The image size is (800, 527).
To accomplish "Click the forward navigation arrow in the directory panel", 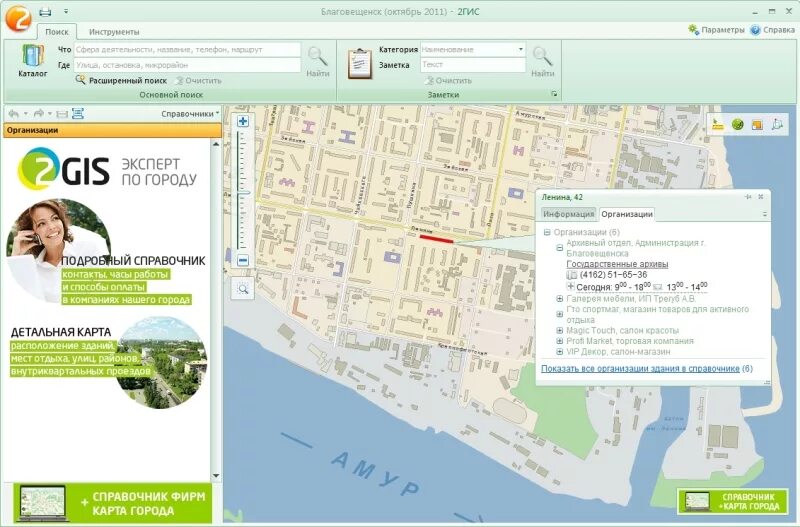I will [x=38, y=113].
